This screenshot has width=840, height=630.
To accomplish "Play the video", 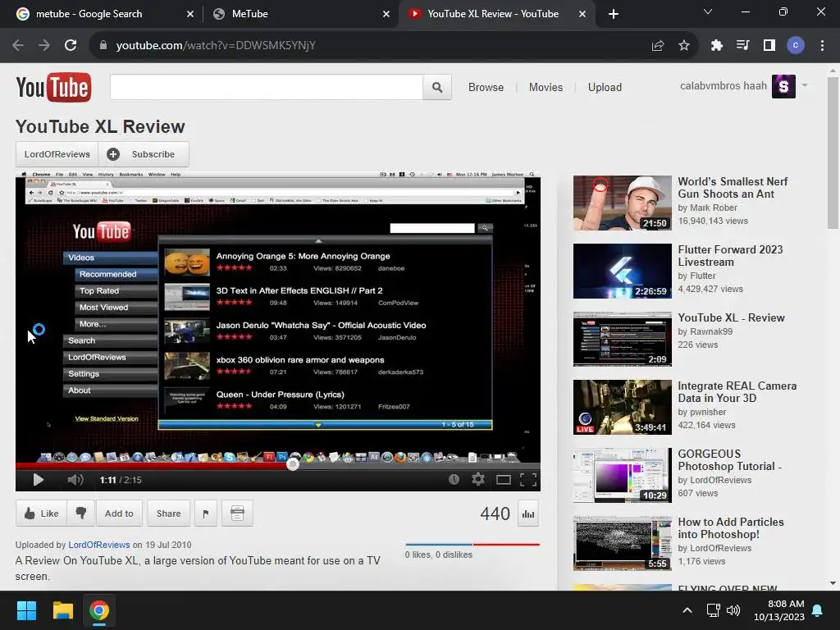I will [x=38, y=480].
